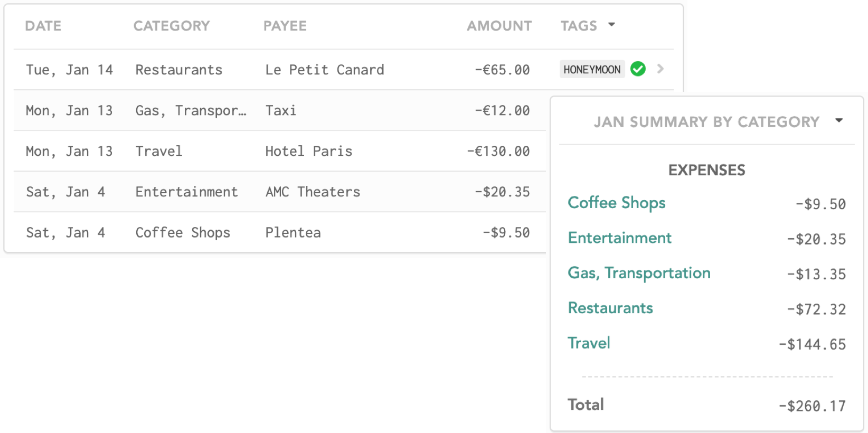
Task: Click the Gas, Transpor… category cell
Action: tap(191, 110)
